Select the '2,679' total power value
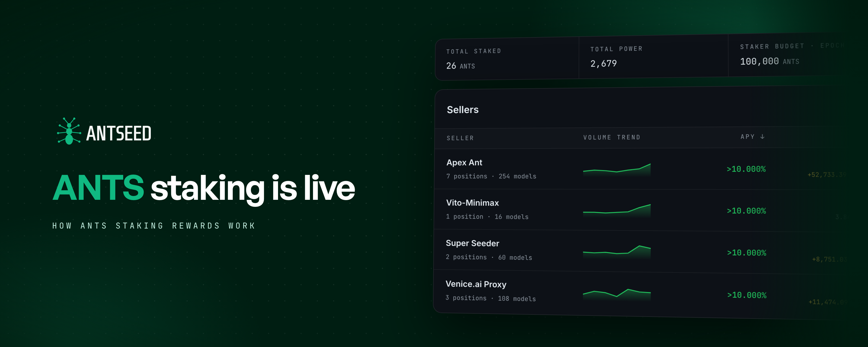This screenshot has height=347, width=868. tap(604, 63)
